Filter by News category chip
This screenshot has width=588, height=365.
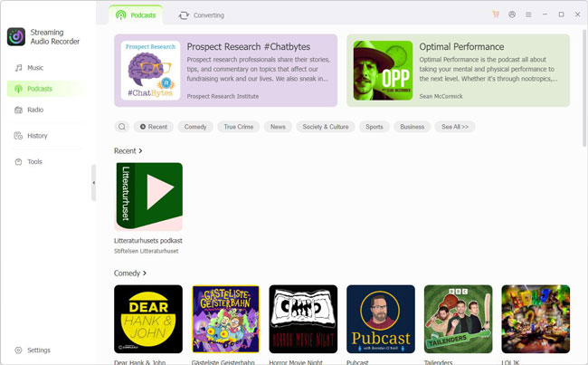pyautogui.click(x=278, y=127)
